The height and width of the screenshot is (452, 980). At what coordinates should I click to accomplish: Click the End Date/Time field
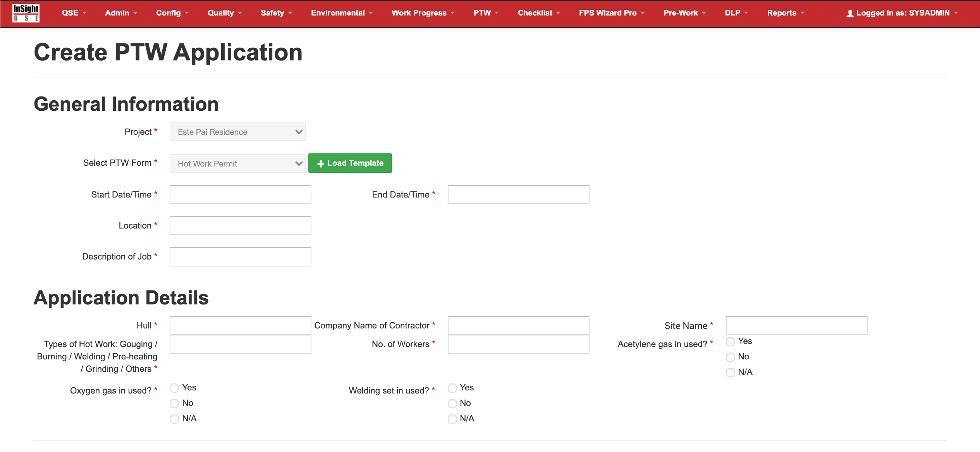[518, 194]
